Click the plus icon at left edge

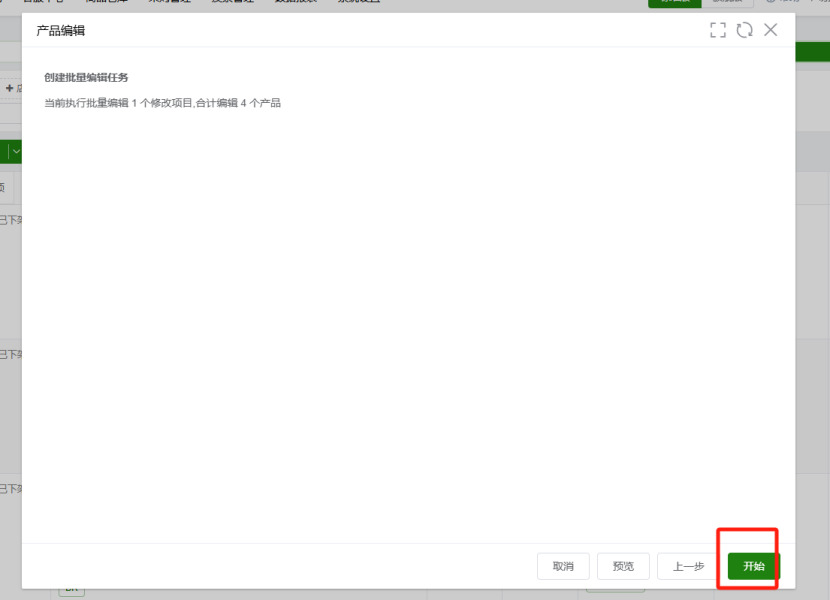click(x=9, y=88)
